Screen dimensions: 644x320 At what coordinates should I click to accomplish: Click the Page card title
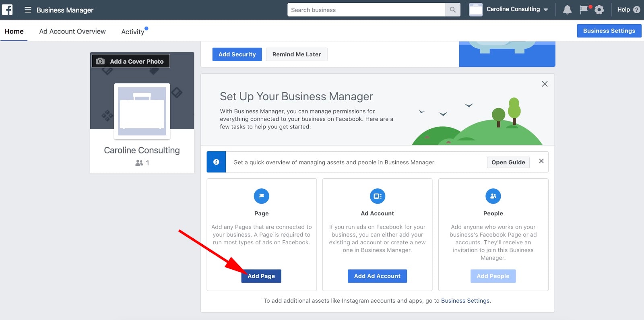click(x=262, y=213)
